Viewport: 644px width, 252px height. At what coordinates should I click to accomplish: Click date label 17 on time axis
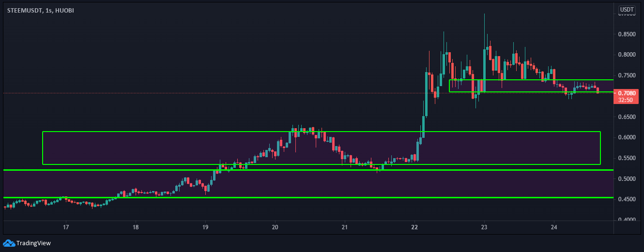pos(66,227)
